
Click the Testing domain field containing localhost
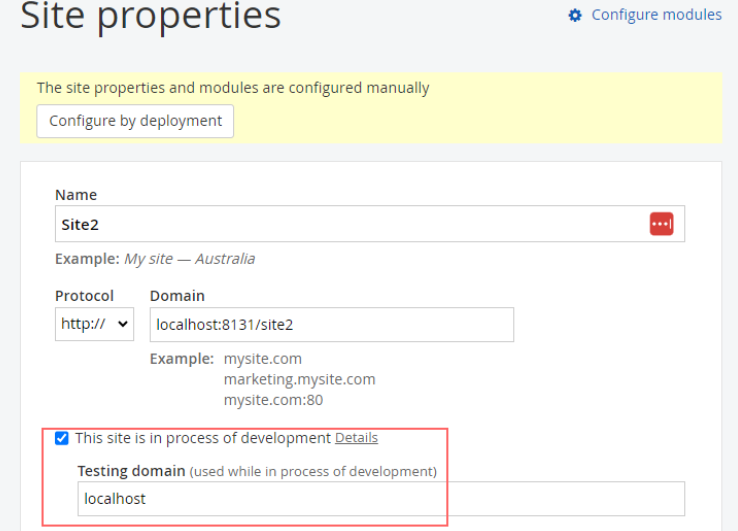(x=381, y=499)
